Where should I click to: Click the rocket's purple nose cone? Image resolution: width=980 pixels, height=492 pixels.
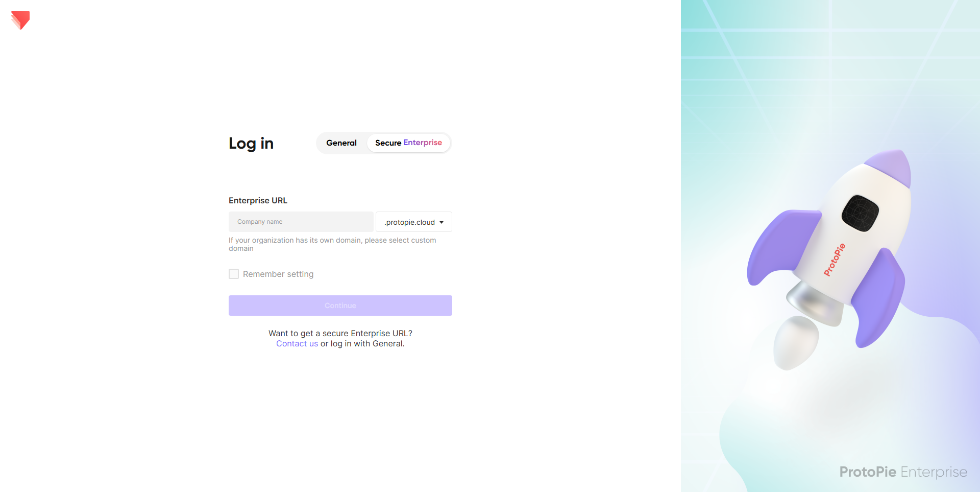[891, 166]
